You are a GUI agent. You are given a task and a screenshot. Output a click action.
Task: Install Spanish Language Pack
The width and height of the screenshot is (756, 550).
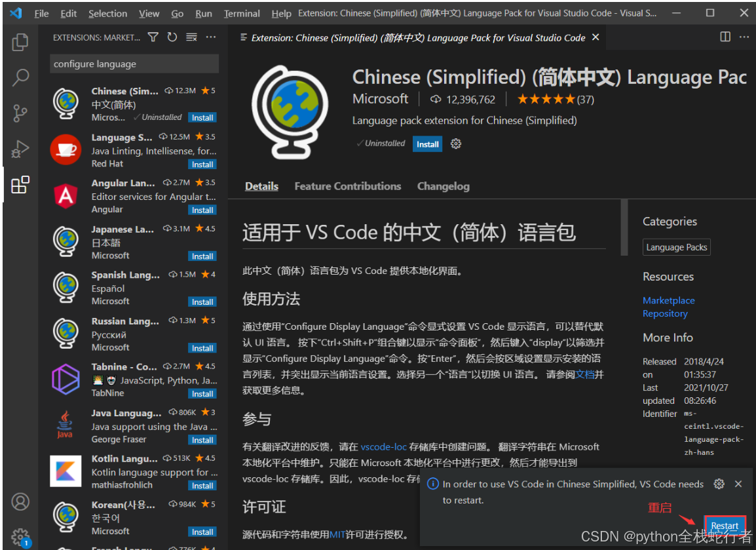coord(202,302)
